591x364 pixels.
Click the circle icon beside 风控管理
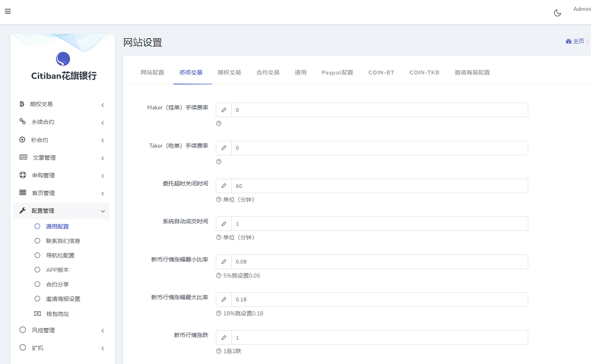[x=23, y=330]
